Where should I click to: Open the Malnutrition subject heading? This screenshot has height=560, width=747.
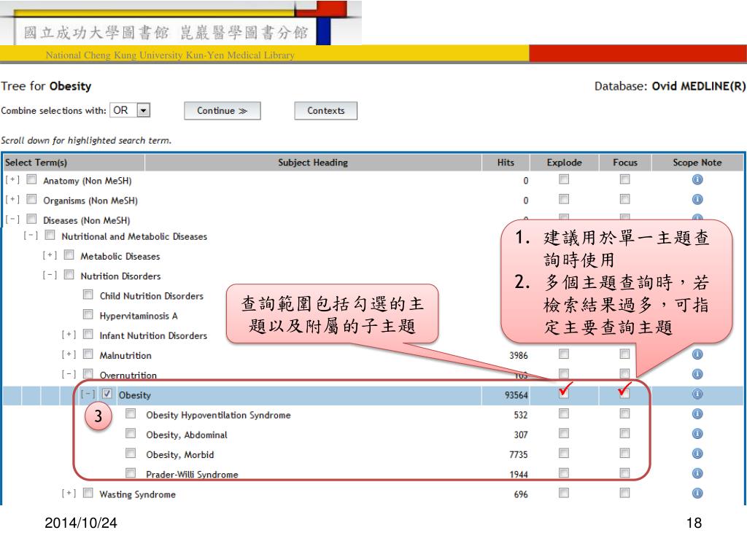pyautogui.click(x=125, y=356)
